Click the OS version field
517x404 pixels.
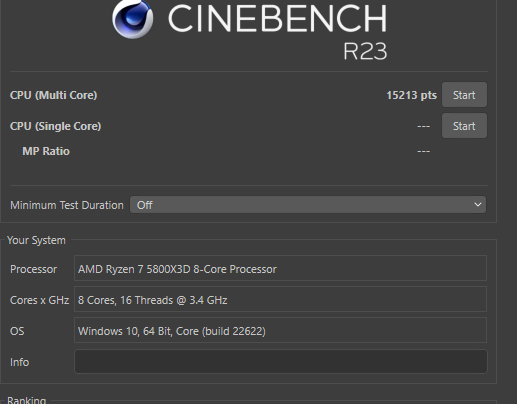coord(280,330)
